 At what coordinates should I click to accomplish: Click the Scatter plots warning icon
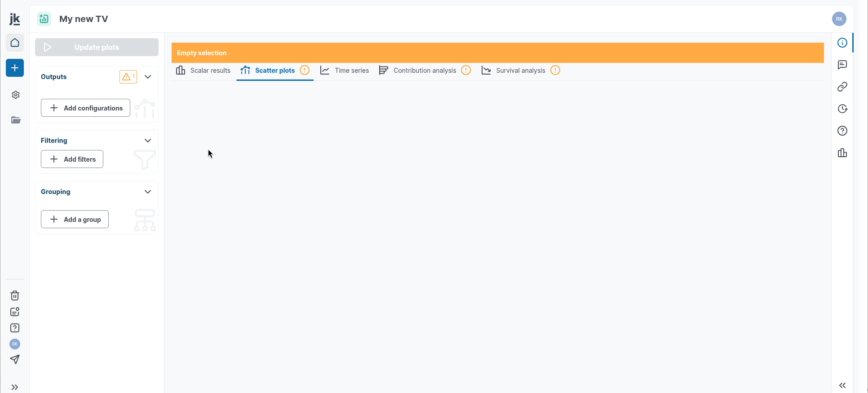pyautogui.click(x=305, y=70)
